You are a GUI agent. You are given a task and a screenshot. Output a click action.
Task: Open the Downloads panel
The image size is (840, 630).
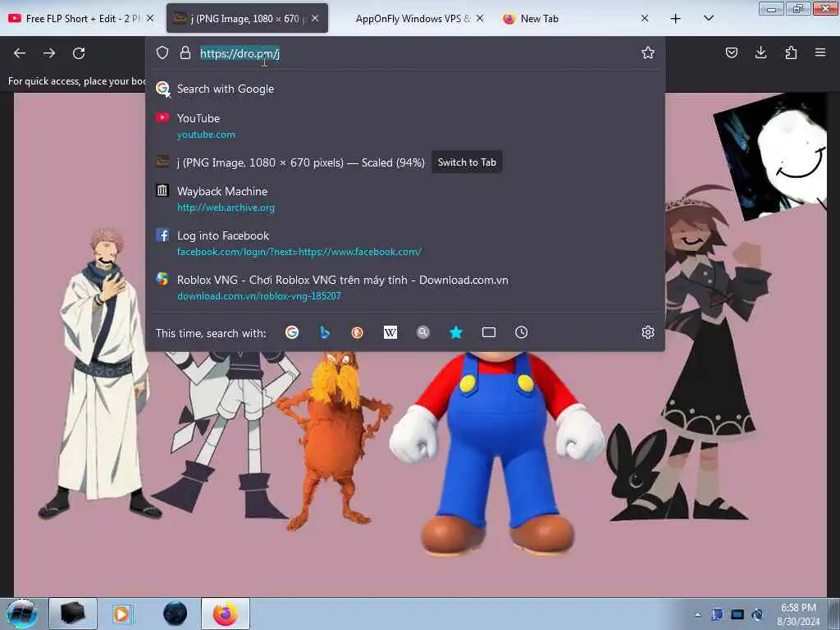click(760, 52)
